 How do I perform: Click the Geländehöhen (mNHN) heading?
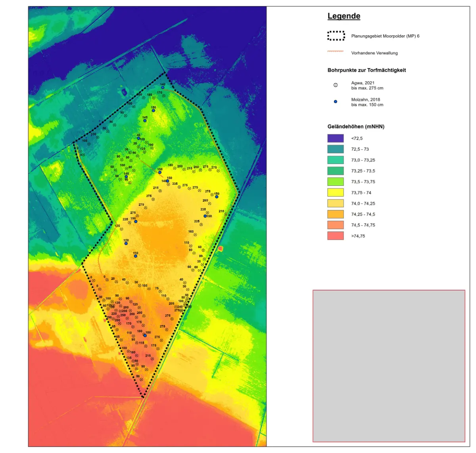point(356,127)
